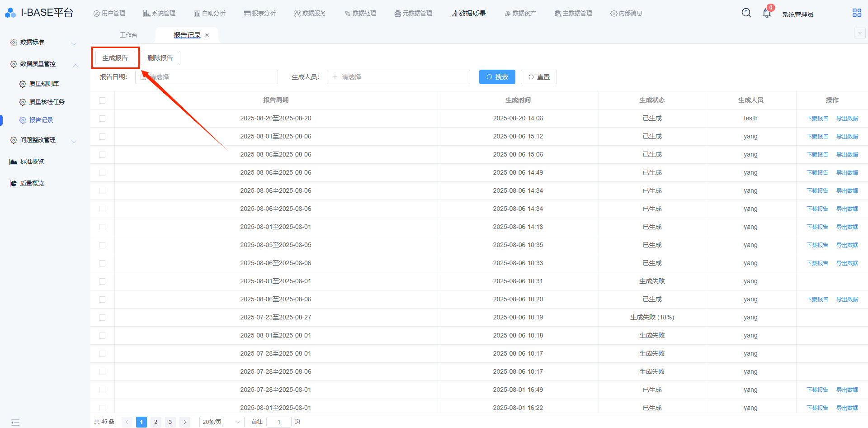
Task: Check the row generated 2025-08-06 14:49
Action: click(x=102, y=173)
